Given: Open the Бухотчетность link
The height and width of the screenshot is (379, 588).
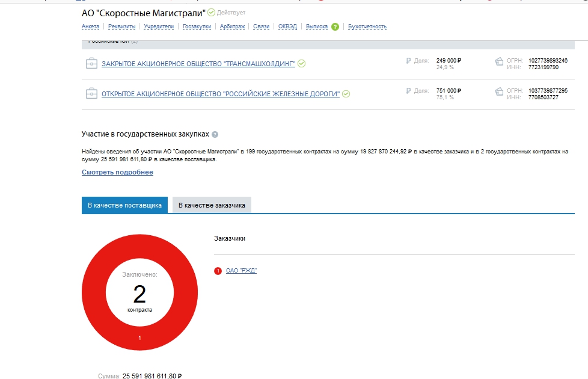Looking at the screenshot, I should pos(367,26).
